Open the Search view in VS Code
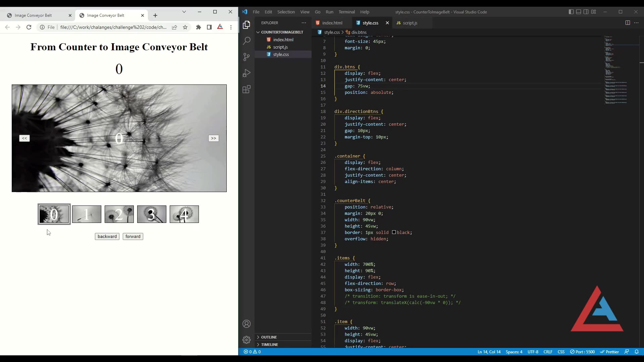Viewport: 644px width, 362px height. point(247,41)
